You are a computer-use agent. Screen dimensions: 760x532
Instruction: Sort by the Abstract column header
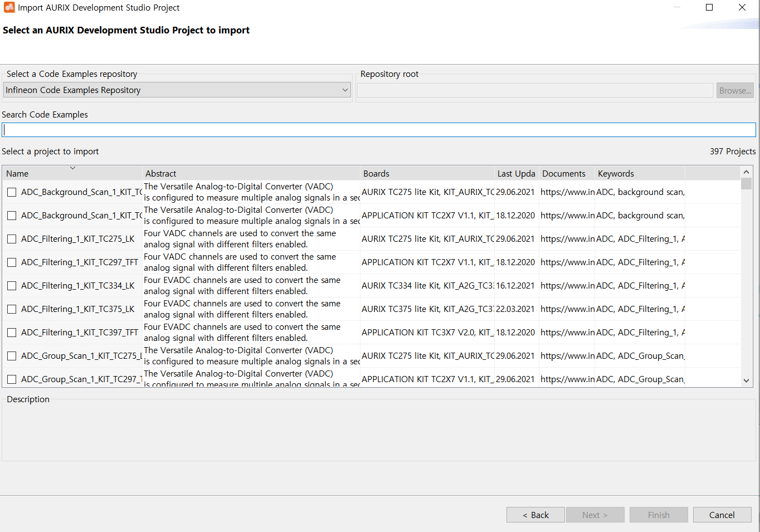251,173
